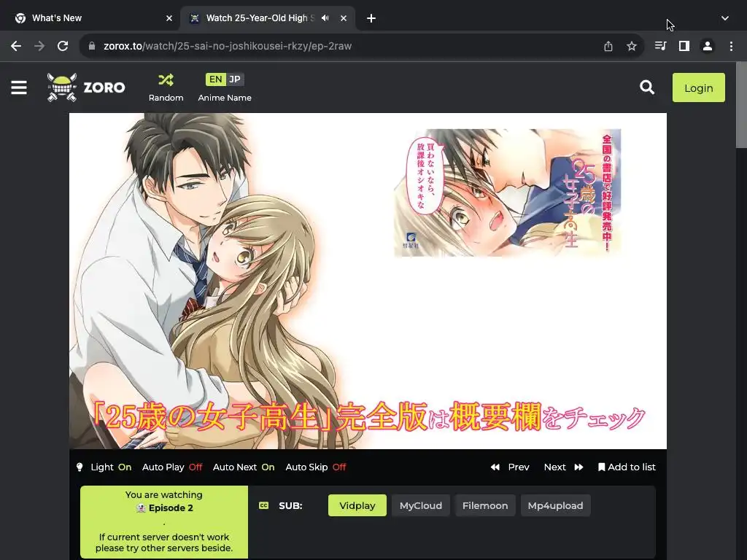The height and width of the screenshot is (560, 747).
Task: Open the hamburger sidebar menu
Action: (x=19, y=87)
